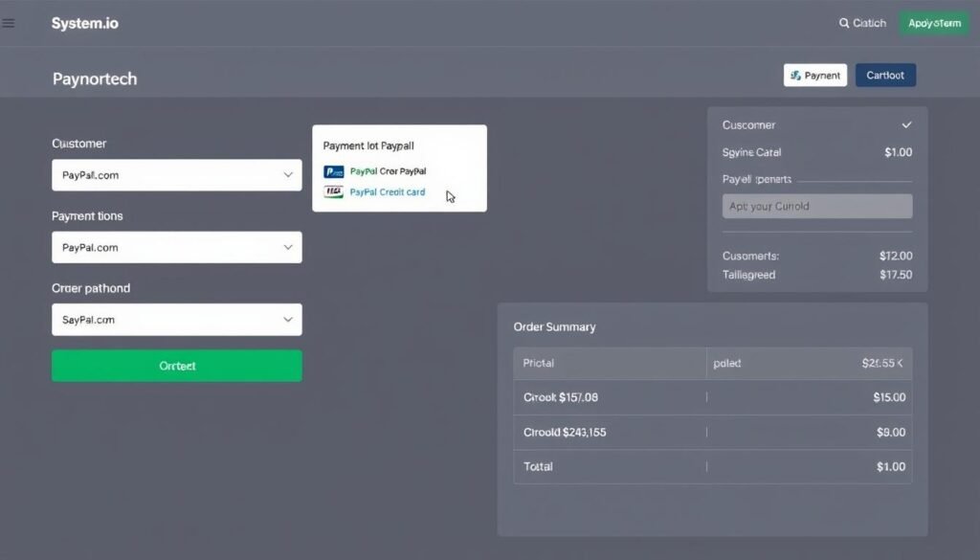This screenshot has width=980, height=560.
Task: Select the 'PayPal Credit card' payment option
Action: pyautogui.click(x=388, y=192)
